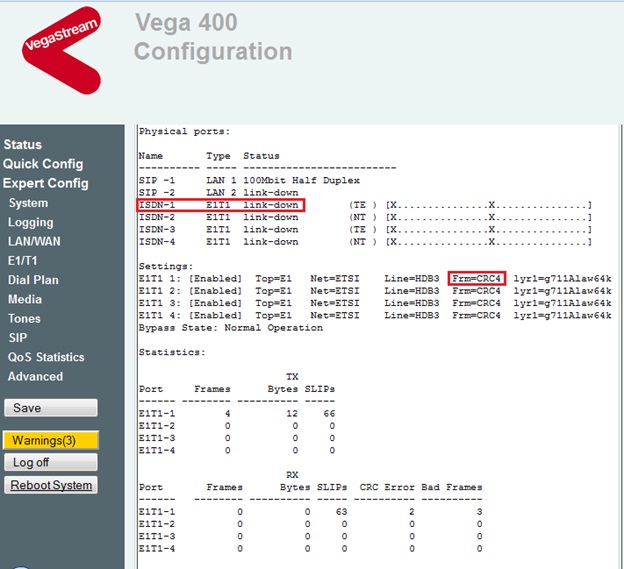This screenshot has height=569, width=624.
Task: Open the Expert Config menu
Action: pos(45,183)
